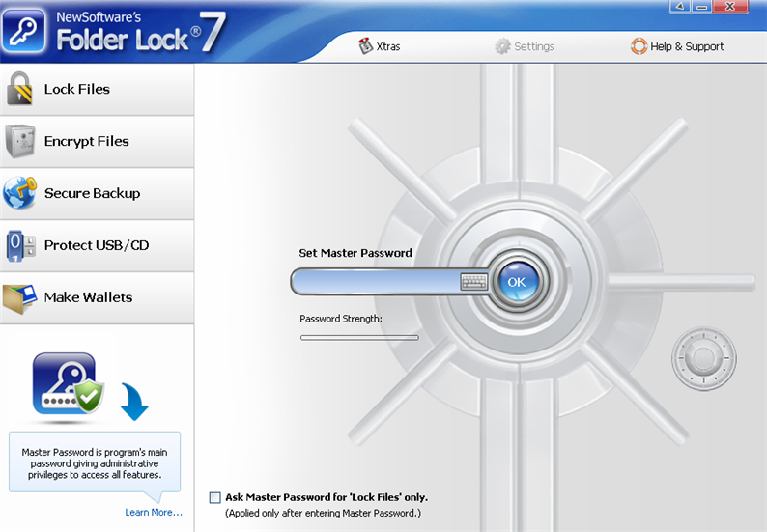767x532 pixels.
Task: Click the globe key icon beside Secure Backup
Action: [19, 193]
